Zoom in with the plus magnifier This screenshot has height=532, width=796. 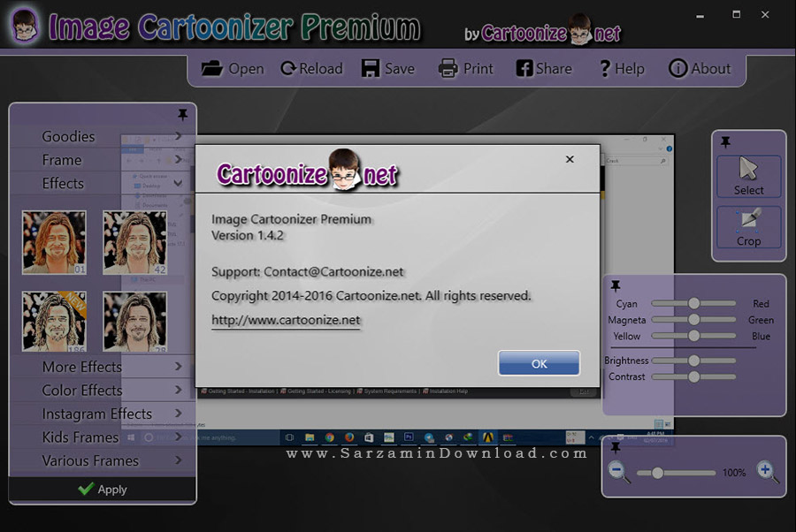[x=768, y=472]
